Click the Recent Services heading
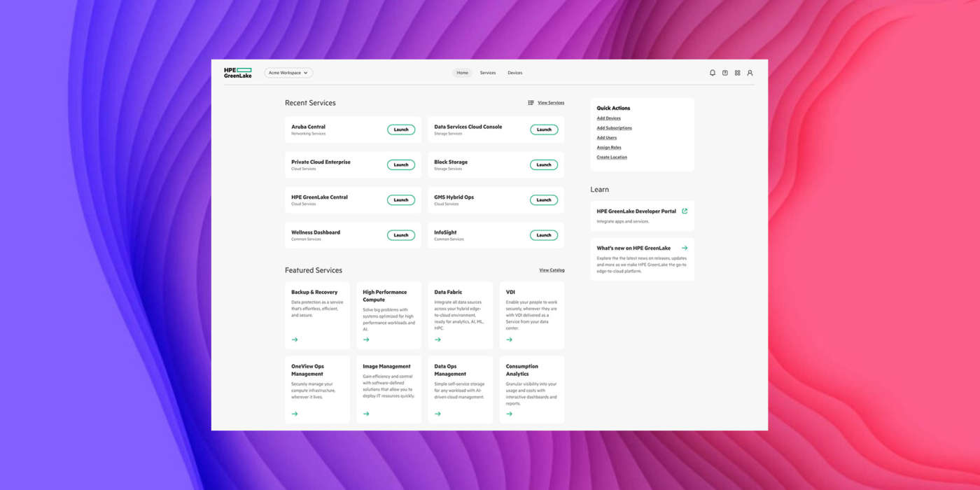This screenshot has width=980, height=490. [310, 103]
